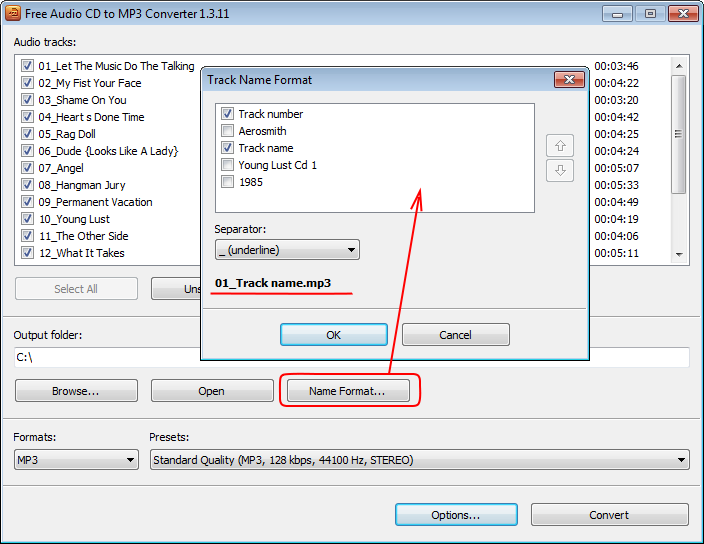The height and width of the screenshot is (544, 704).
Task: Click the move up arrow icon in dialog
Action: coord(559,145)
